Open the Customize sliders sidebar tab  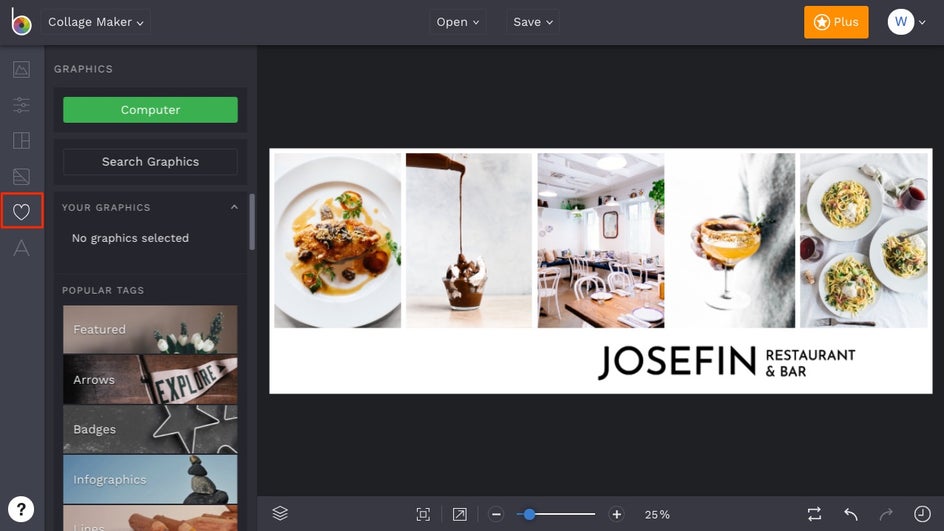21,105
